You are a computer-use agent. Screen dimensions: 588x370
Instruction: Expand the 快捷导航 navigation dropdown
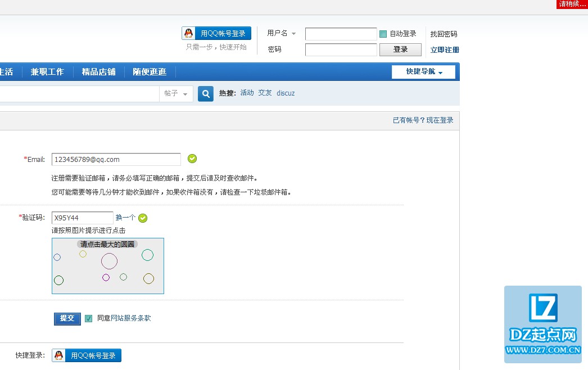423,72
